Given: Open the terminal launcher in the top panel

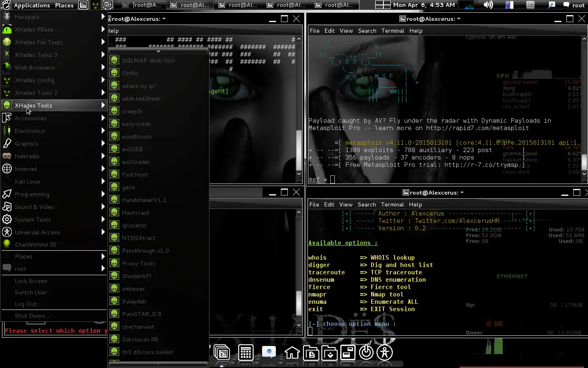Looking at the screenshot, I should (x=83, y=5).
